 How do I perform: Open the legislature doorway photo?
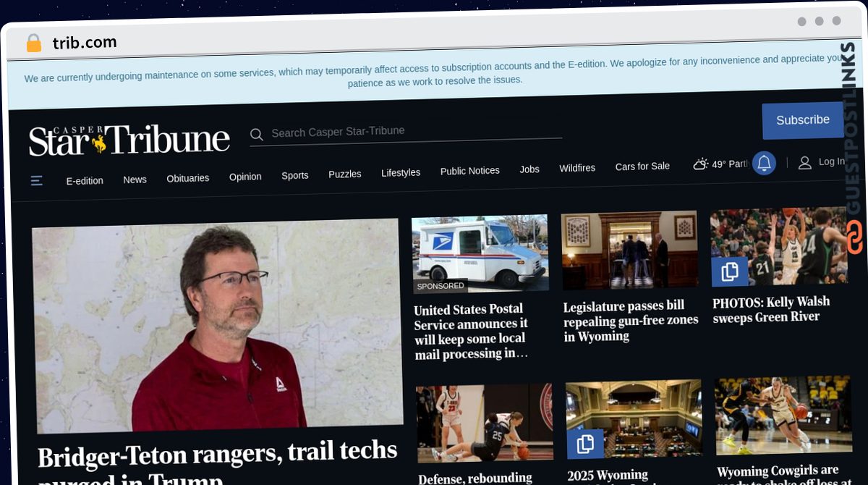(x=629, y=250)
